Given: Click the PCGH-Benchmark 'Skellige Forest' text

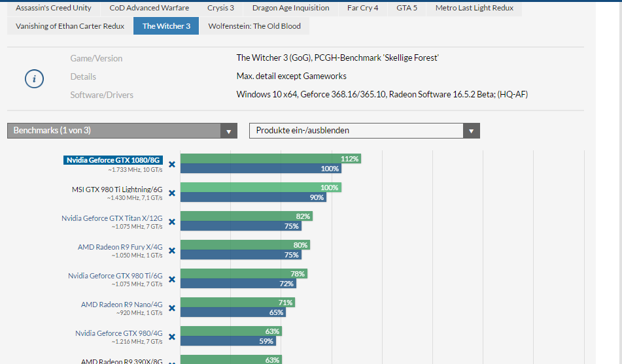Looking at the screenshot, I should tap(377, 58).
